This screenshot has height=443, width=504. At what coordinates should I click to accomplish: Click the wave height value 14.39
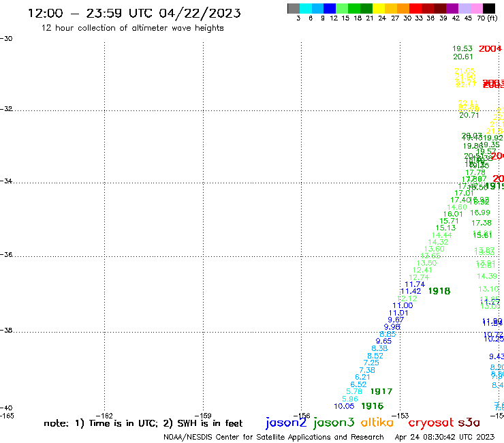click(x=487, y=276)
